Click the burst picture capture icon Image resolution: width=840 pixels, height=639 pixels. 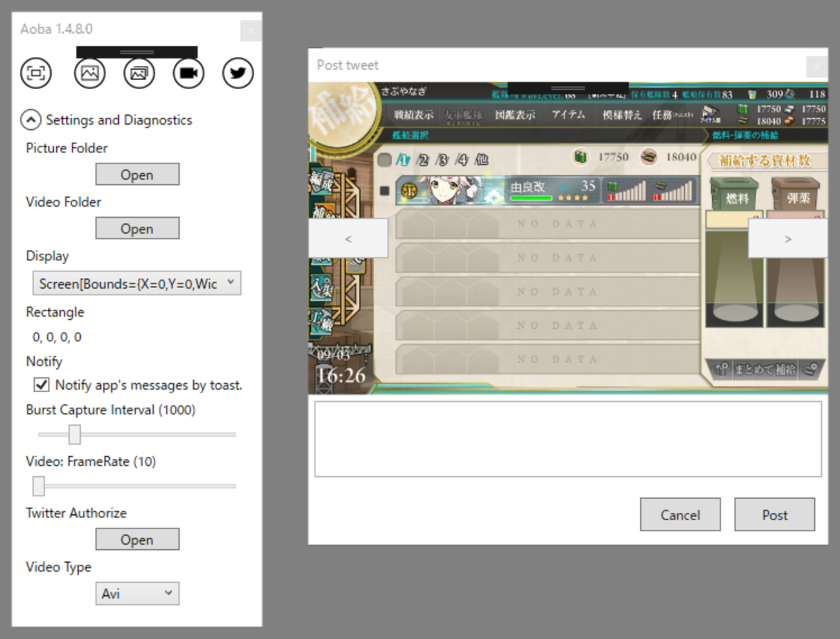tap(139, 73)
